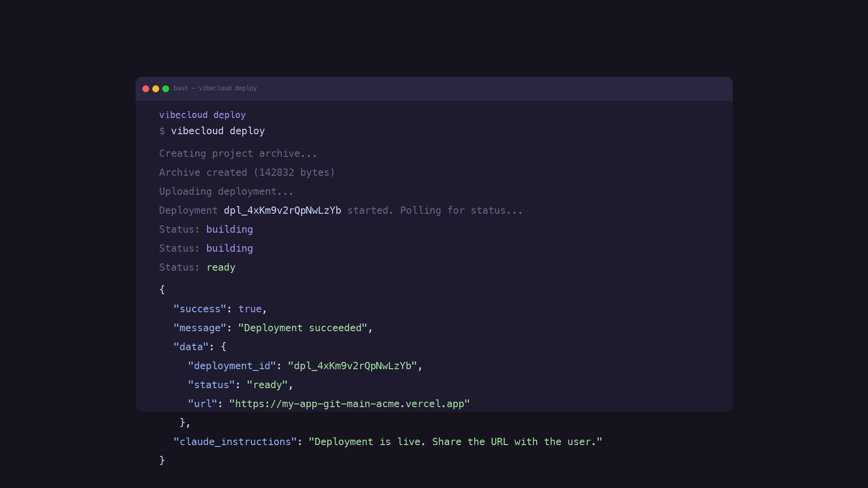Click the second 'Status: building' line
868x488 pixels.
pyautogui.click(x=206, y=249)
